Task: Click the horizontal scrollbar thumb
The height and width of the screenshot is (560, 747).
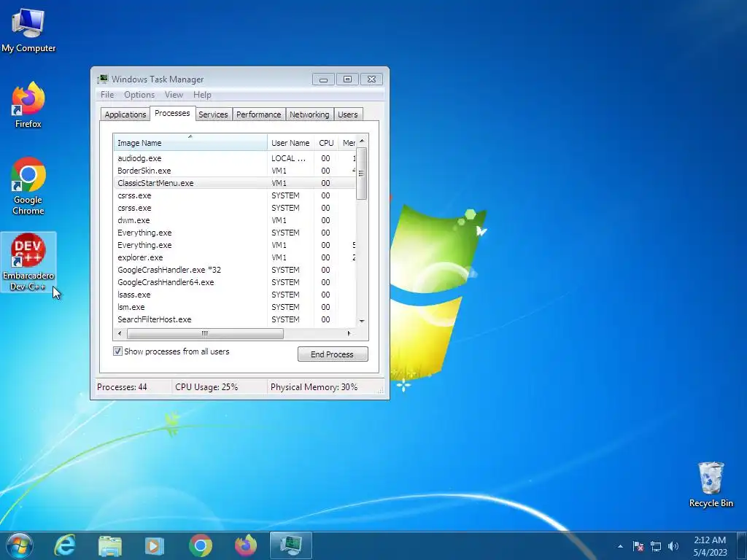Action: 205,333
